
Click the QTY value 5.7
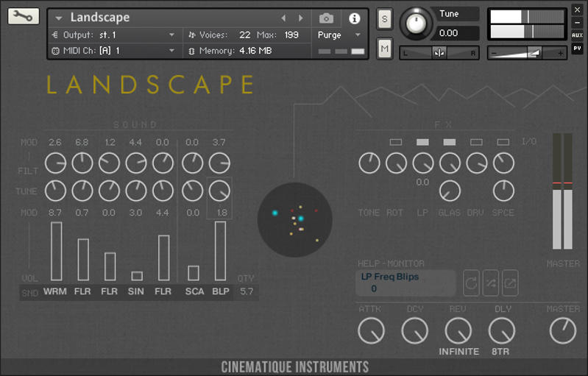[247, 291]
